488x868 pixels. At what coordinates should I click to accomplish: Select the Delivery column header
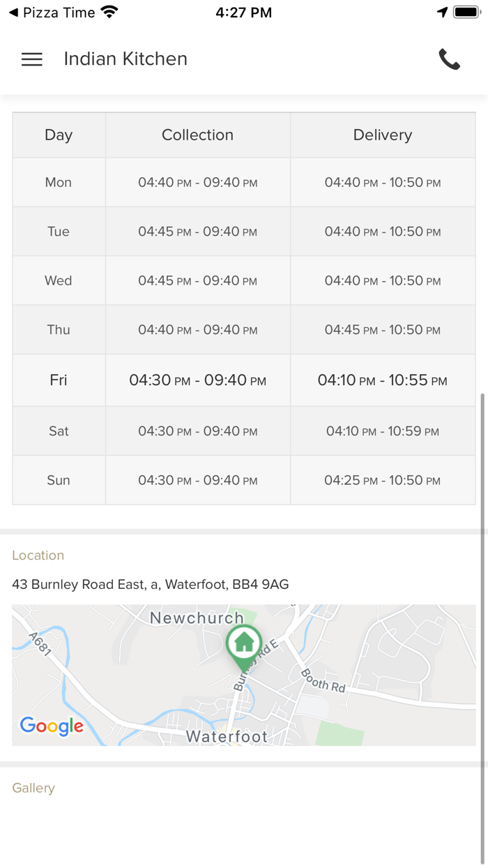point(382,135)
